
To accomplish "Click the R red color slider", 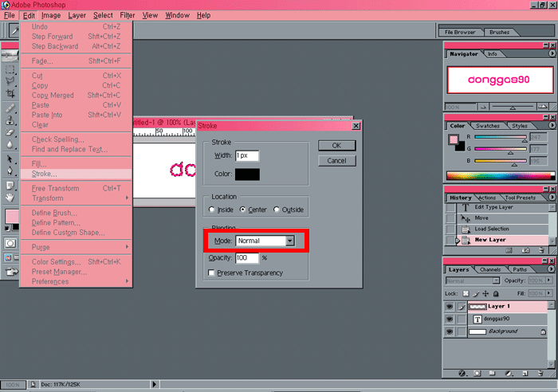I will [500, 137].
